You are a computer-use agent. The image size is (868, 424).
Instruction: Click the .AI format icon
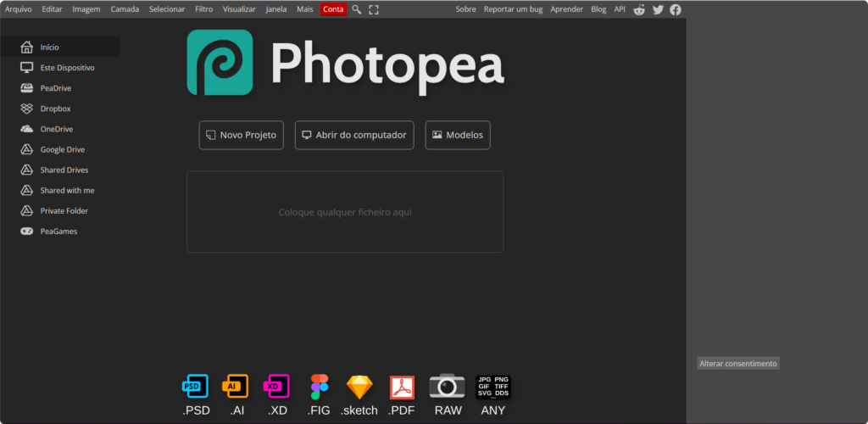pos(236,387)
